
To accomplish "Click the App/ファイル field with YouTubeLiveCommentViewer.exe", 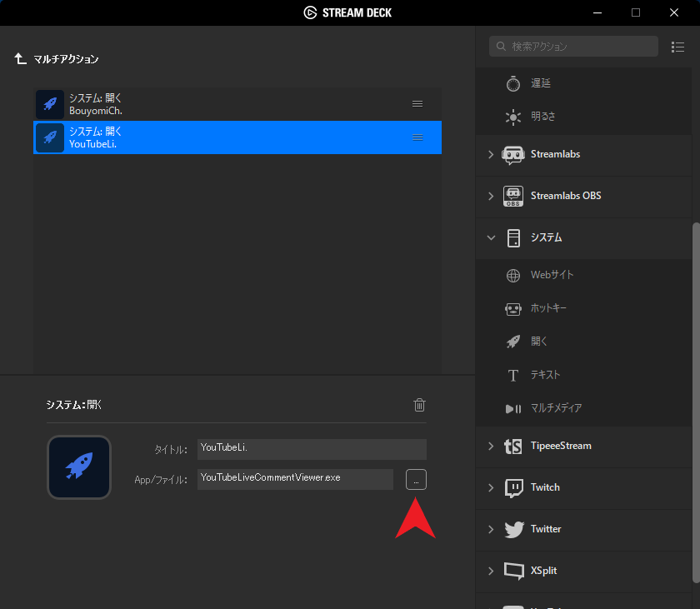I will coord(296,479).
